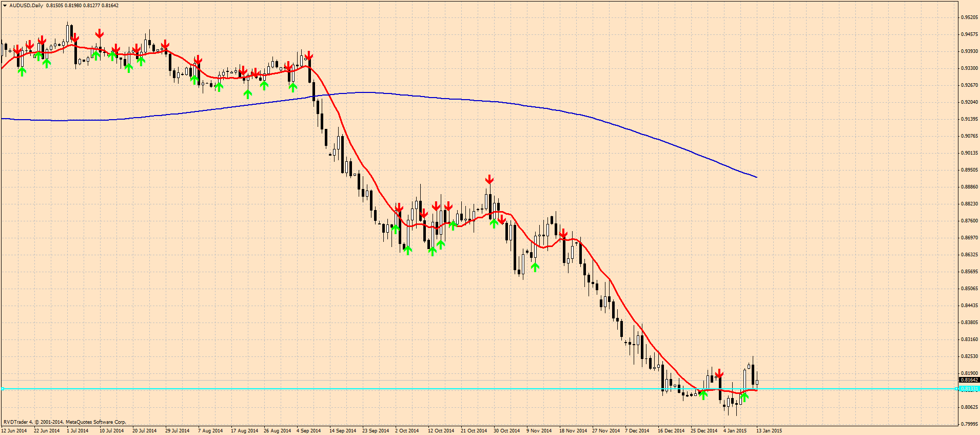Viewport: 980px width, 435px height.
Task: Click price axis label 0.93930
Action: (x=969, y=51)
